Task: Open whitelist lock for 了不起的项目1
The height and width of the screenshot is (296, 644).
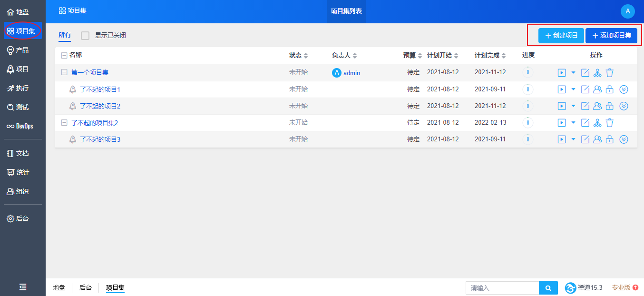Action: click(610, 89)
